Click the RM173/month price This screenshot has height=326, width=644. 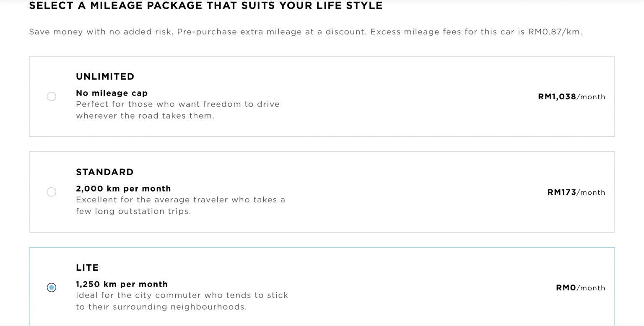576,192
